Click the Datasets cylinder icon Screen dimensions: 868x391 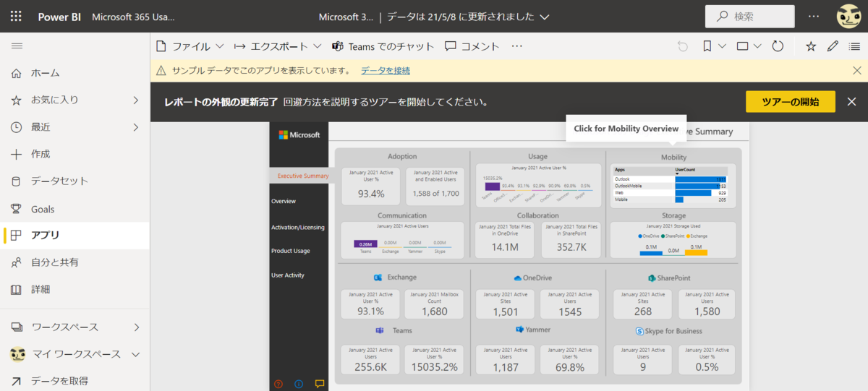[17, 181]
